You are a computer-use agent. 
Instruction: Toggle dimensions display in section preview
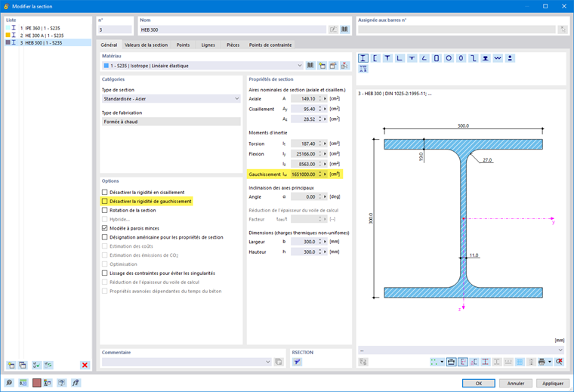coord(452,362)
